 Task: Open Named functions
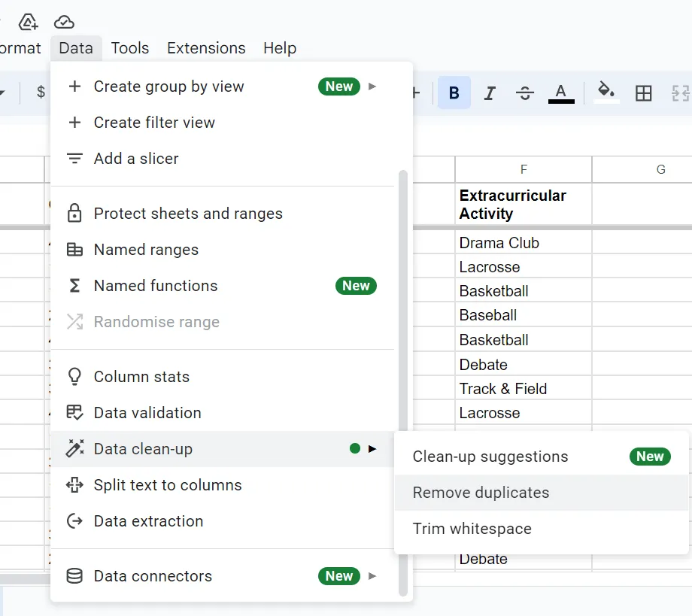223,286
